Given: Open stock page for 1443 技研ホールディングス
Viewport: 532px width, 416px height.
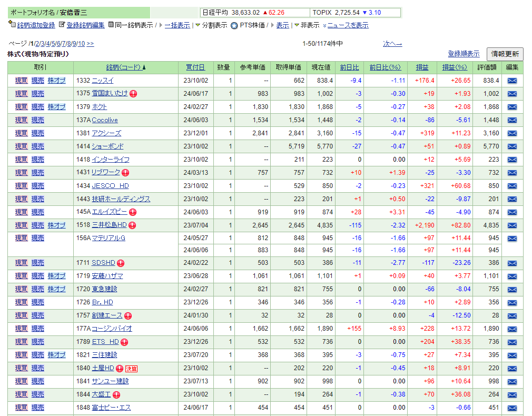Looking at the screenshot, I should [121, 199].
